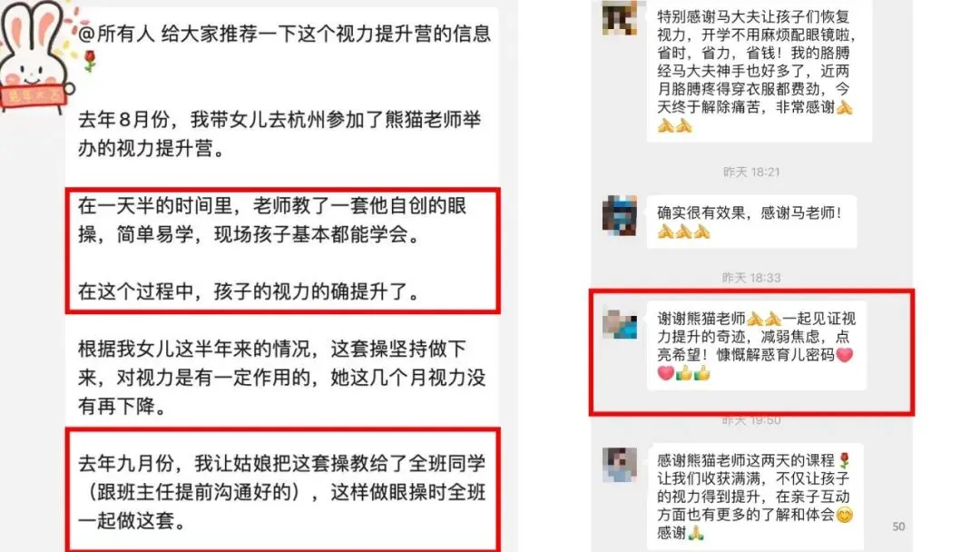This screenshot has height=552, width=980.
Task: Open the message about 杭州 视力提升营
Action: click(x=279, y=133)
